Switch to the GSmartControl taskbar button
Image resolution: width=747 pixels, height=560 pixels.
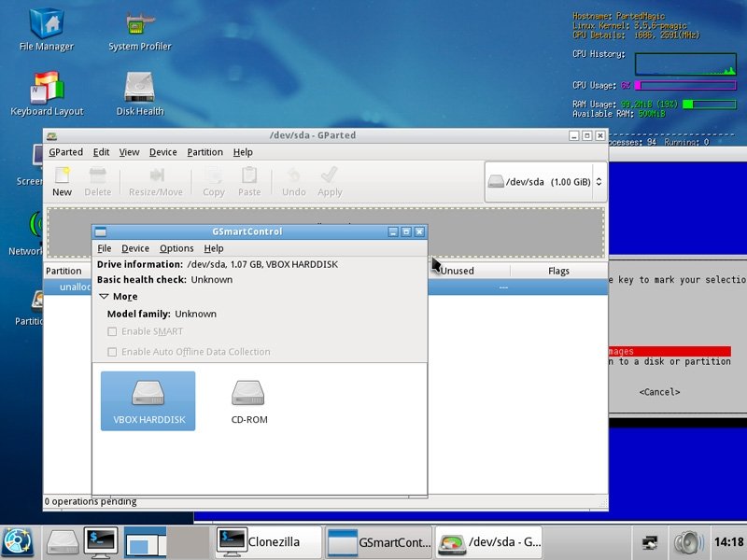tap(379, 542)
